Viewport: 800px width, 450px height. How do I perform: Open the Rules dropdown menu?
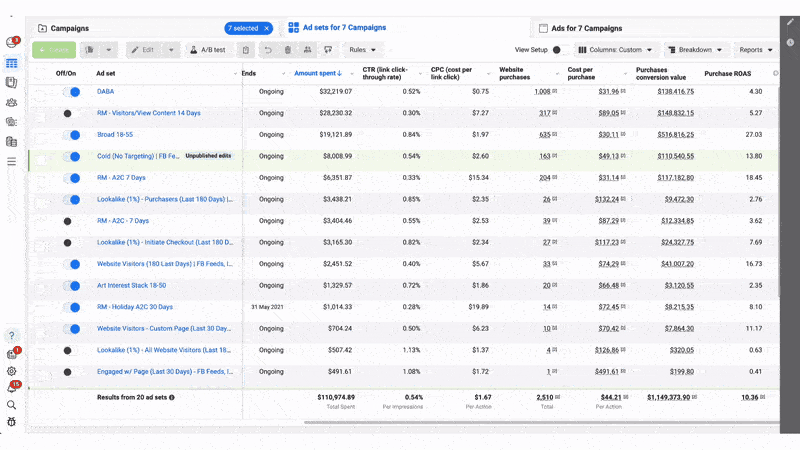[362, 50]
